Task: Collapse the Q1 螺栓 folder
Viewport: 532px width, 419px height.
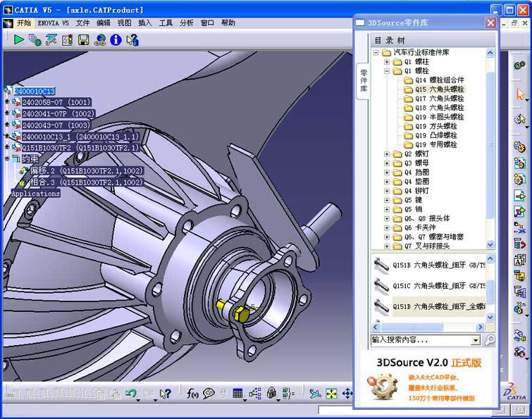Action: pyautogui.click(x=387, y=71)
